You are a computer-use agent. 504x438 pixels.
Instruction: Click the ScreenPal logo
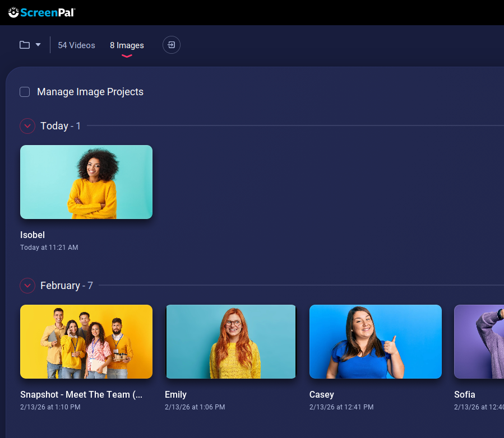[42, 12]
